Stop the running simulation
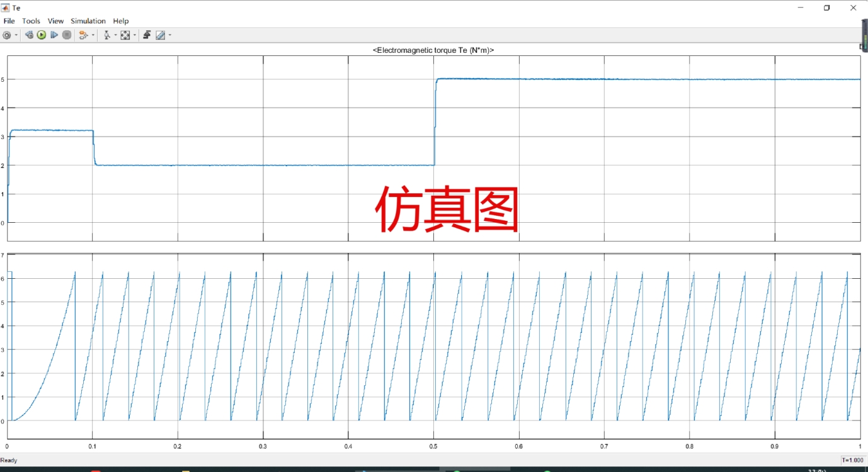The height and width of the screenshot is (472, 868). click(67, 35)
